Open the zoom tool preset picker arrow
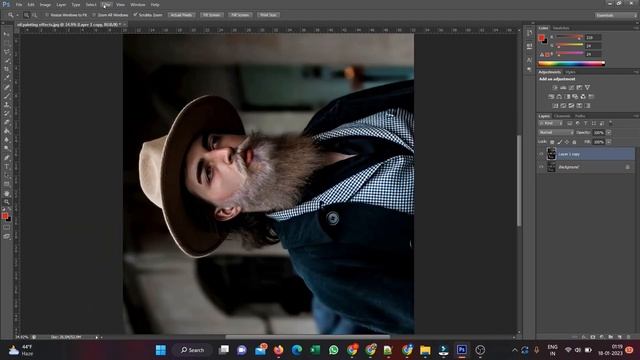640x360 pixels. [18, 15]
